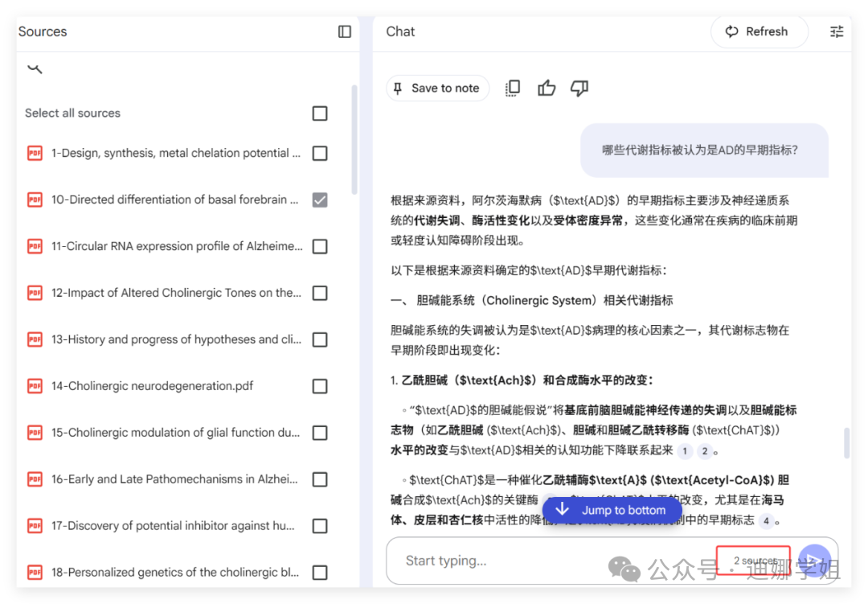Viewport: 868px width, 604px height.
Task: Click the Save to note button
Action: coord(437,88)
